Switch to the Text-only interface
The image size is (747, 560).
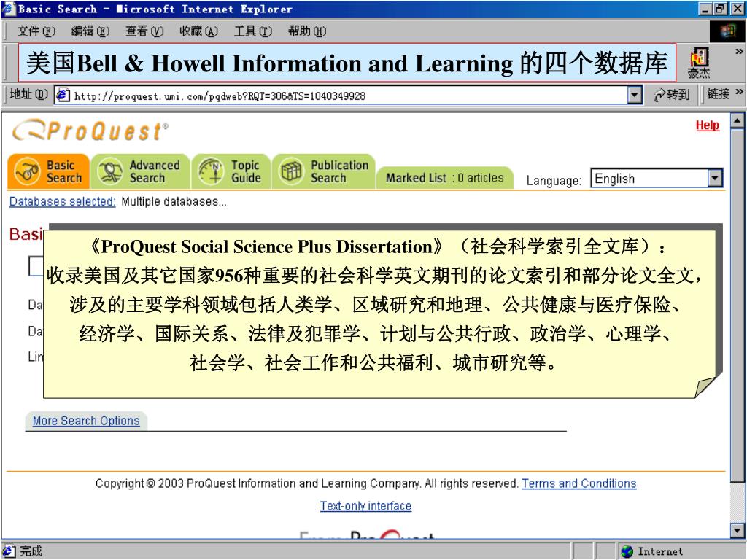[x=365, y=506]
